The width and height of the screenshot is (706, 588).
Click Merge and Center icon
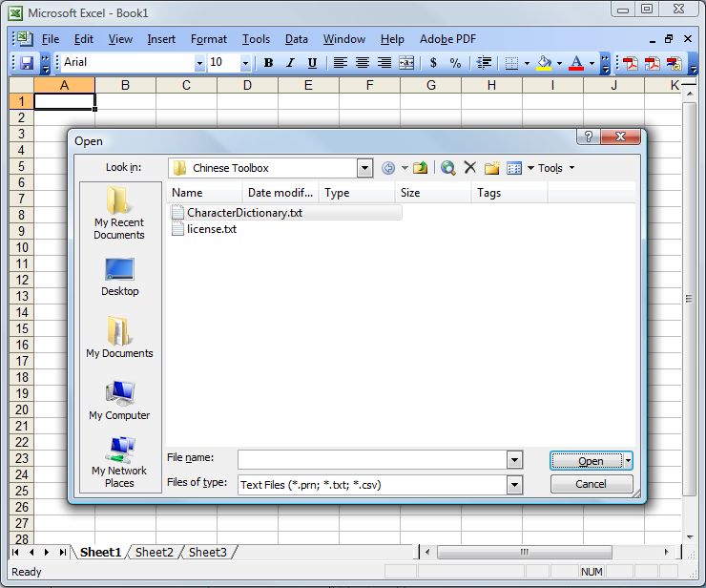[x=406, y=63]
